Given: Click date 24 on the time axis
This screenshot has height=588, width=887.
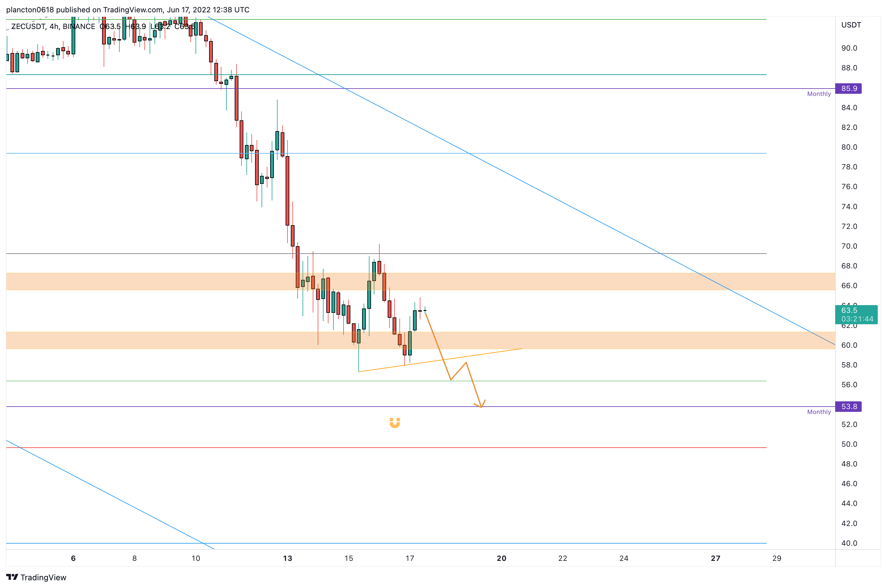Looking at the screenshot, I should [x=624, y=558].
